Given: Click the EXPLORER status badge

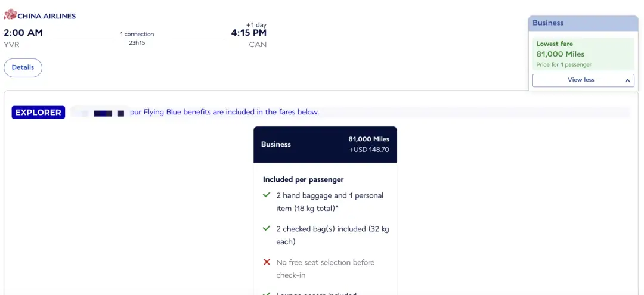Looking at the screenshot, I should click(38, 112).
